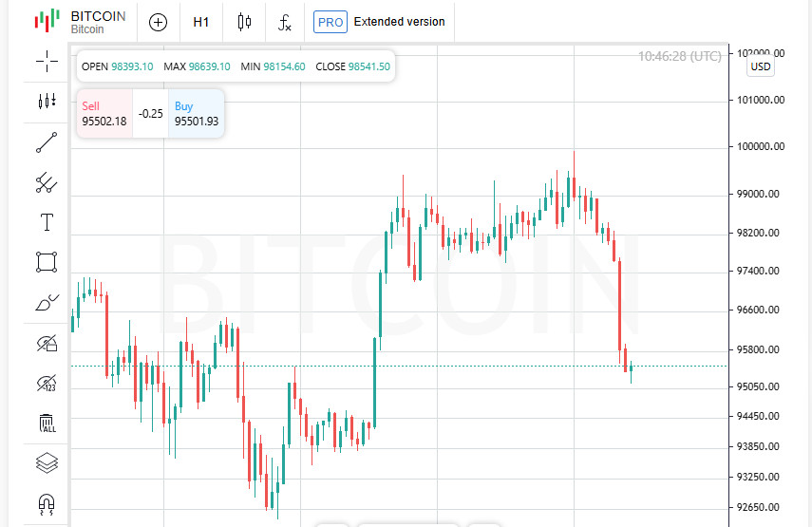Select the crosshair cursor tool
Image resolution: width=812 pixels, height=527 pixels.
click(x=47, y=63)
